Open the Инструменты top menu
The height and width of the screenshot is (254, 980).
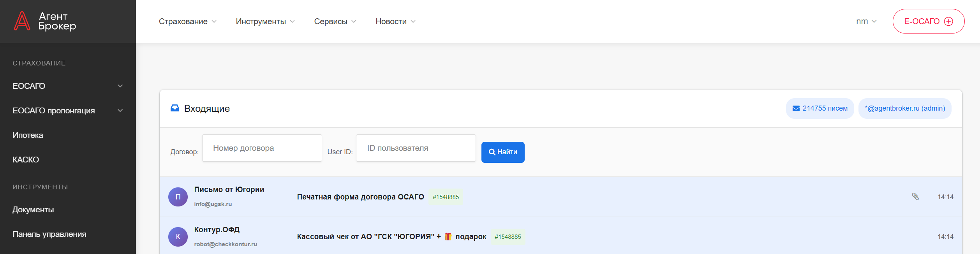265,21
